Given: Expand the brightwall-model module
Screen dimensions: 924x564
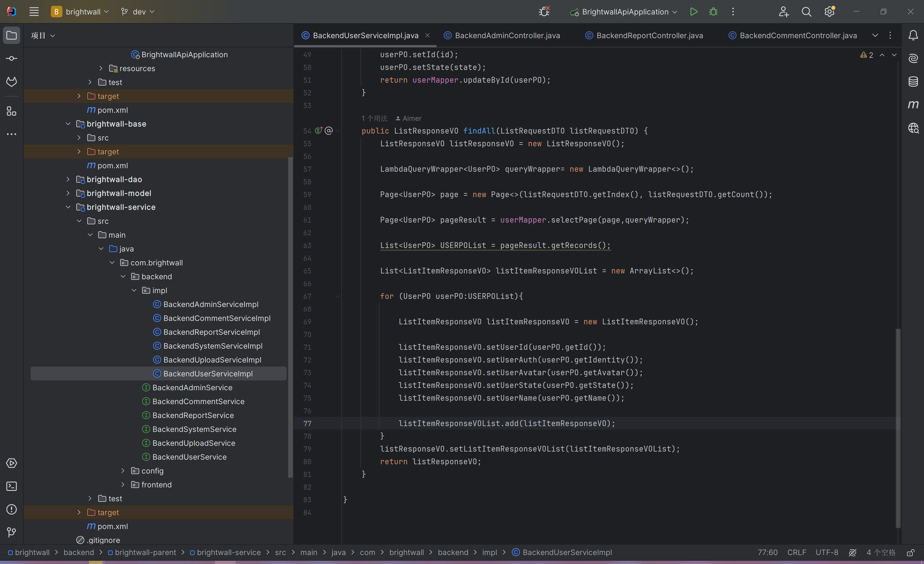Looking at the screenshot, I should (x=68, y=193).
